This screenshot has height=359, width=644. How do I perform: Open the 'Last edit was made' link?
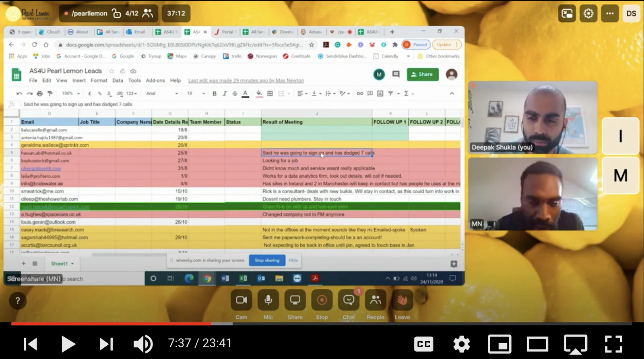(246, 81)
